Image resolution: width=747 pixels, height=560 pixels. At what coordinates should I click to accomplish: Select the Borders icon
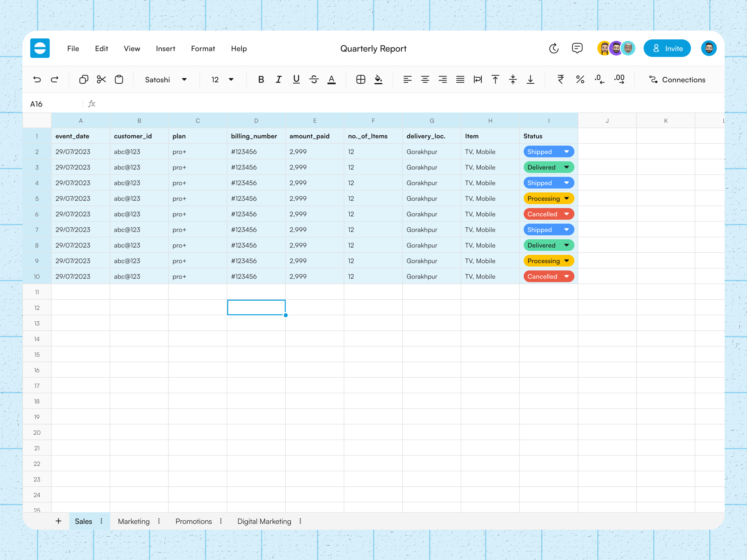tap(361, 79)
